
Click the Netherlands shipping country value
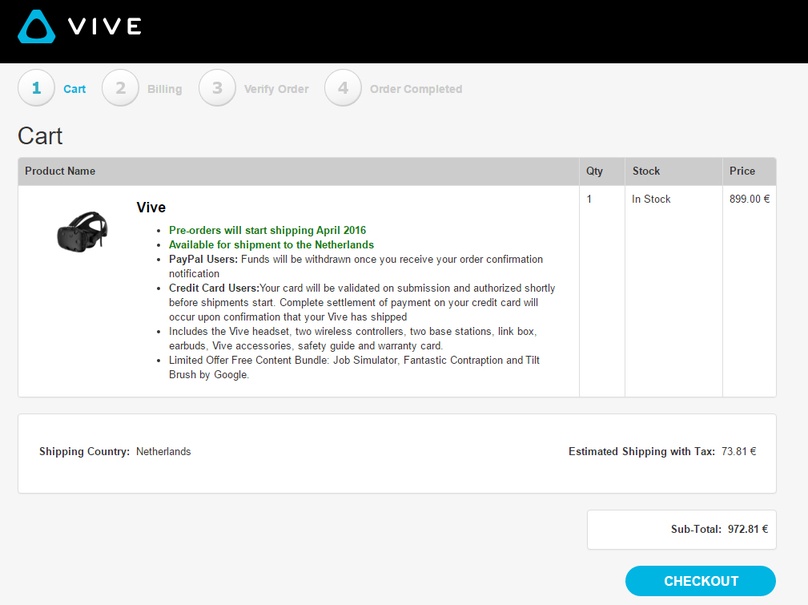(163, 451)
